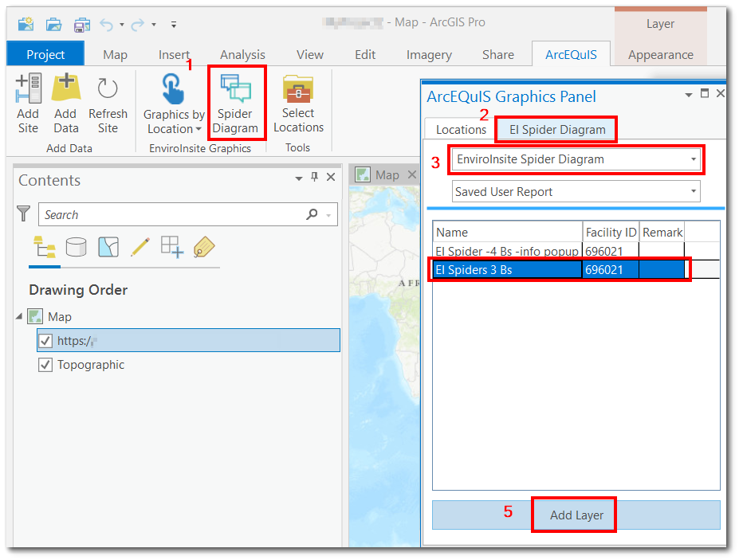
Task: Click the magnifier search icon in Contents
Action: [312, 214]
